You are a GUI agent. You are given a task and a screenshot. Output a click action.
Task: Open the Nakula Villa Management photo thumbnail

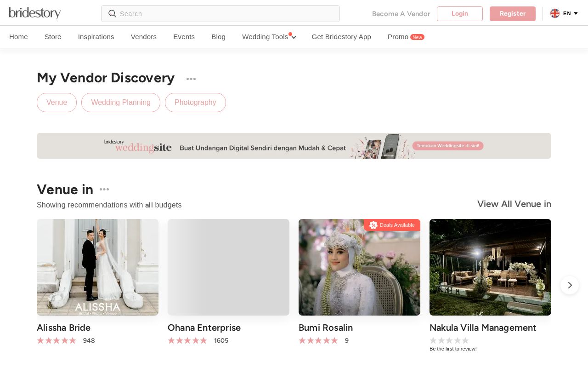click(x=490, y=267)
